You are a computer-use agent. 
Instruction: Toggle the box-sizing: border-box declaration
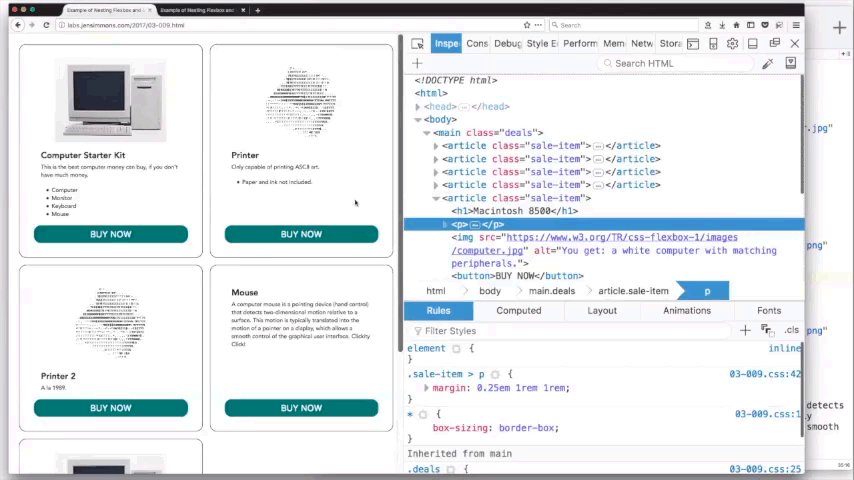tap(496, 428)
